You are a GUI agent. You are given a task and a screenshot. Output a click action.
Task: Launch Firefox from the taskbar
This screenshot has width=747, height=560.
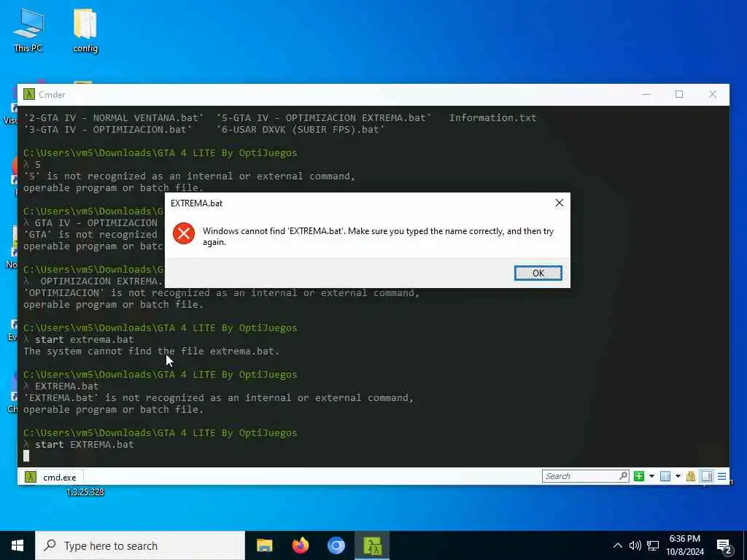click(x=300, y=545)
